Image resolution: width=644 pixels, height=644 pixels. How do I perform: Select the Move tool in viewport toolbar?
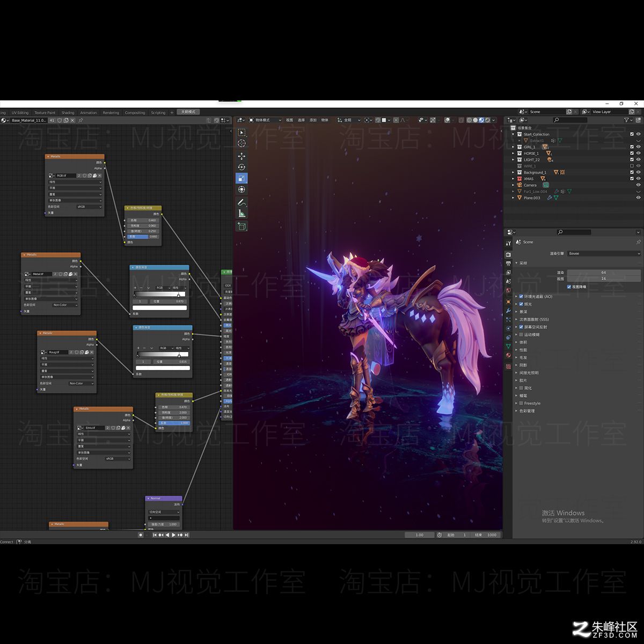[x=241, y=156]
